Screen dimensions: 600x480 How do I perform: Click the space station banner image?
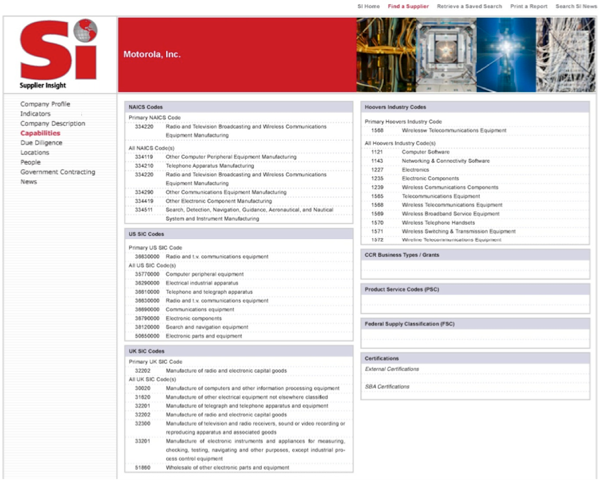click(446, 55)
